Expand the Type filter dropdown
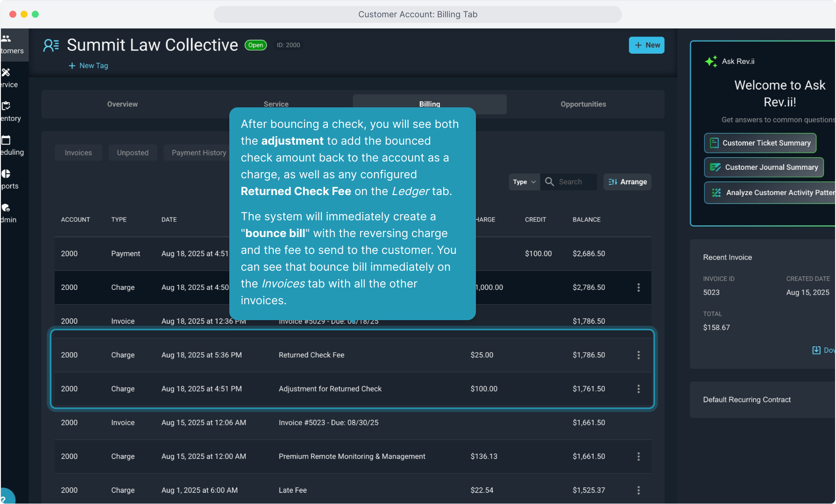The height and width of the screenshot is (504, 836). pyautogui.click(x=524, y=182)
